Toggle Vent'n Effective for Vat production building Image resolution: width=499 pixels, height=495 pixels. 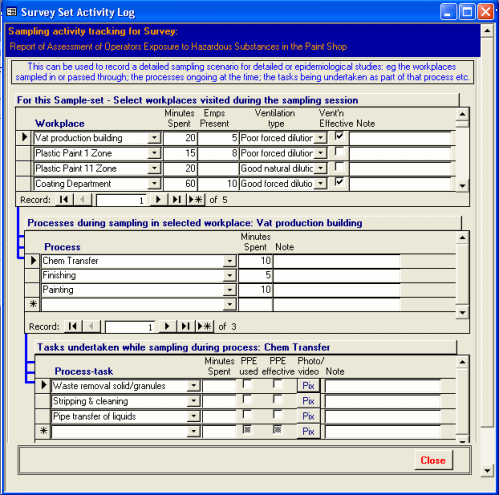339,136
